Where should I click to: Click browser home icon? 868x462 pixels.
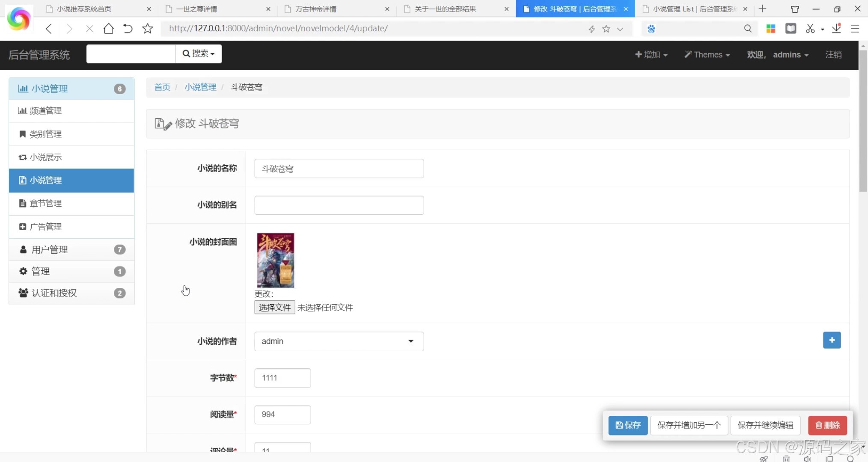(x=109, y=29)
